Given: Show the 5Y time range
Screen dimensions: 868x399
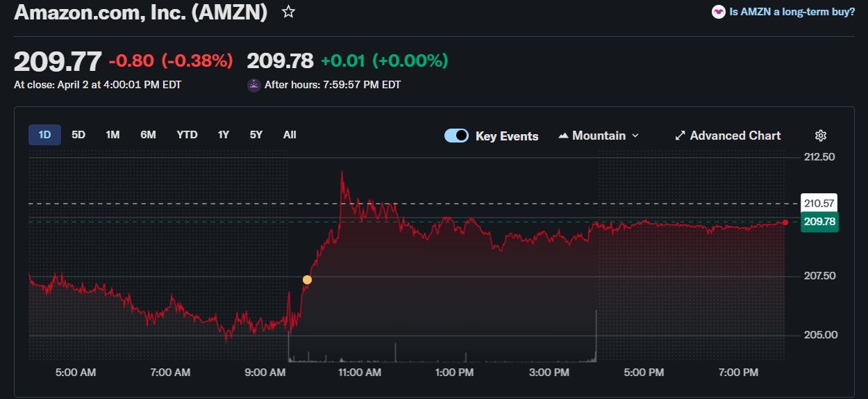Looking at the screenshot, I should tap(256, 135).
